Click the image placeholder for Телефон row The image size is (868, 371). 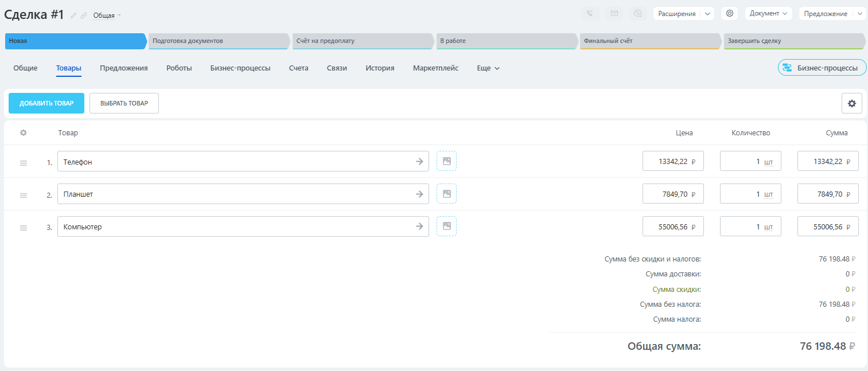(x=446, y=161)
